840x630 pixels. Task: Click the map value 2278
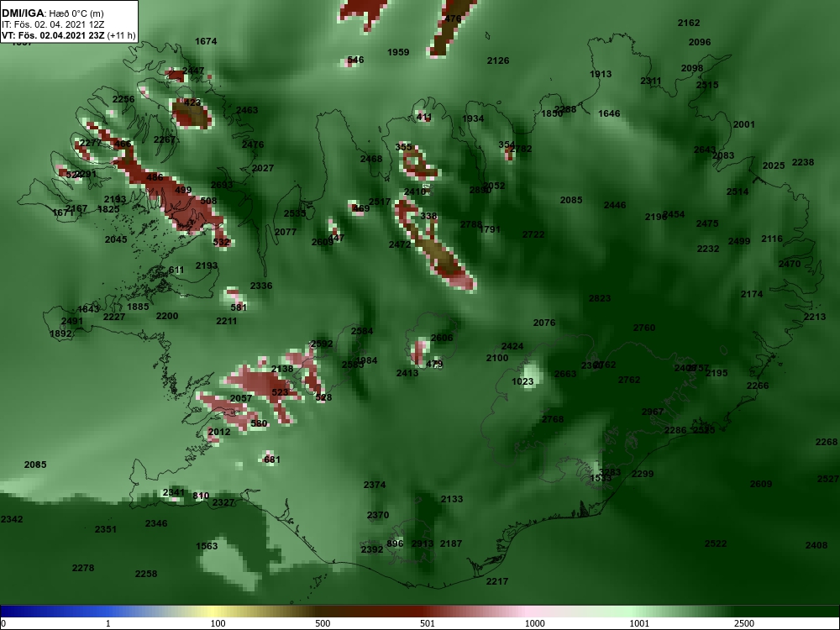[x=83, y=568]
